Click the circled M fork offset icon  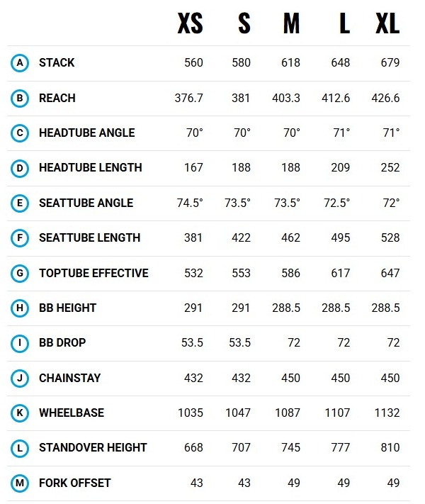pyautogui.click(x=20, y=483)
